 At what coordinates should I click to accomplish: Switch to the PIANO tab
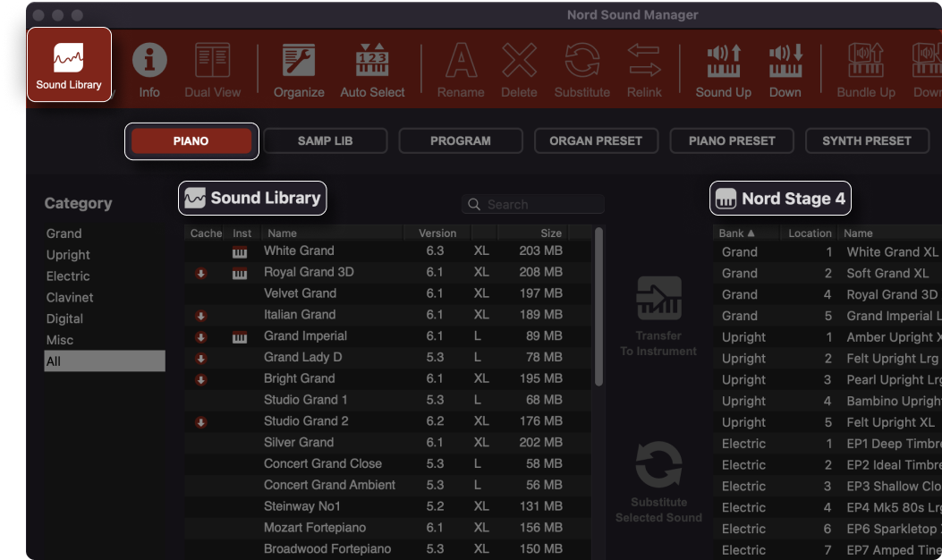pyautogui.click(x=191, y=141)
